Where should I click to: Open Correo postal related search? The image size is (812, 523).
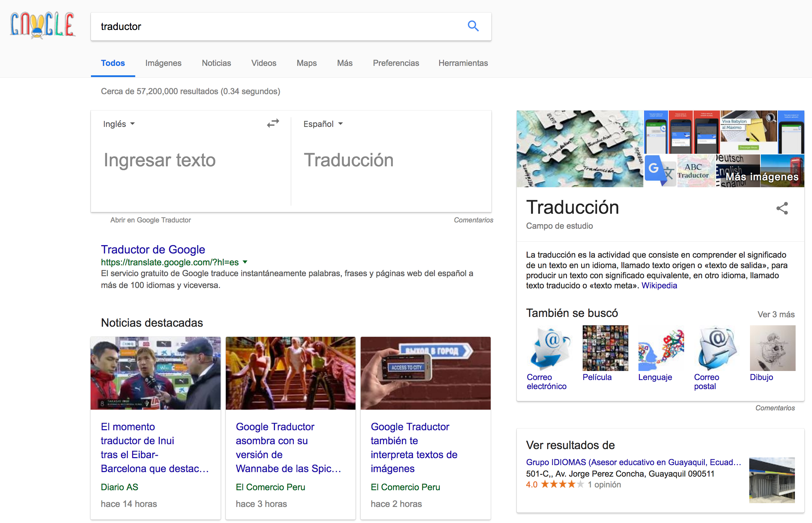pyautogui.click(x=706, y=382)
